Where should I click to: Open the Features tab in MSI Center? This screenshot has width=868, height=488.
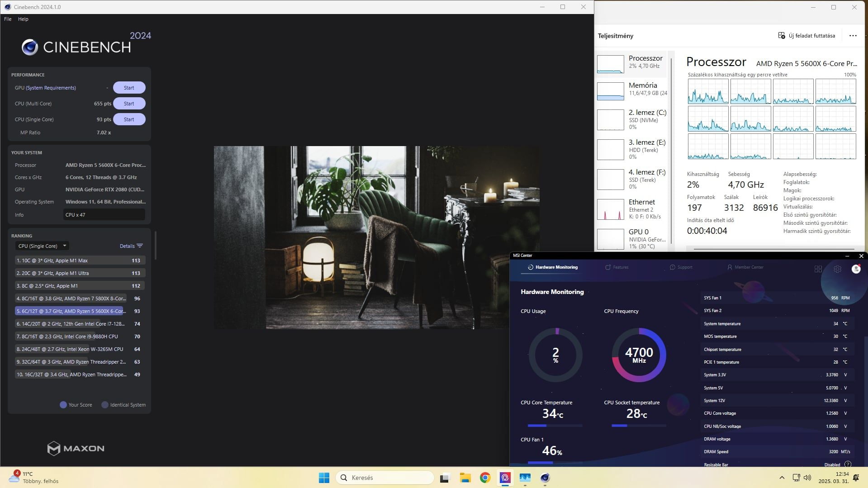click(617, 267)
